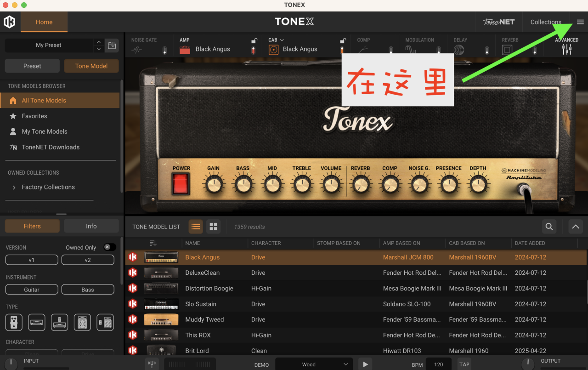The image size is (588, 370).
Task: Click the CAB padlock icon
Action: click(342, 40)
